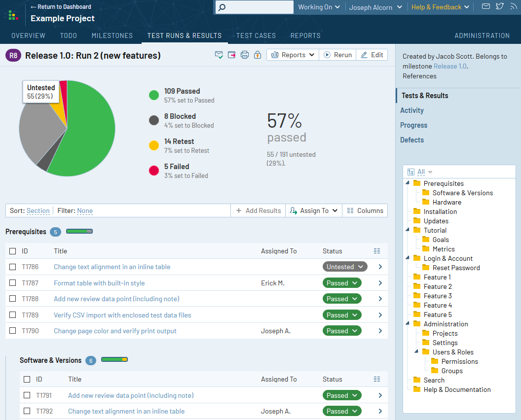
Task: Check the select-all box in Prerequisites header
Action: 12,250
